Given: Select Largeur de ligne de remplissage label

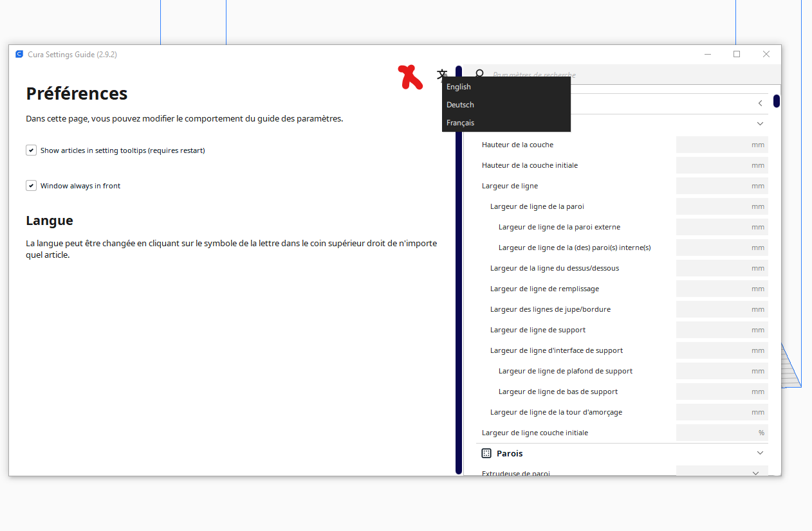Looking at the screenshot, I should (x=544, y=289).
